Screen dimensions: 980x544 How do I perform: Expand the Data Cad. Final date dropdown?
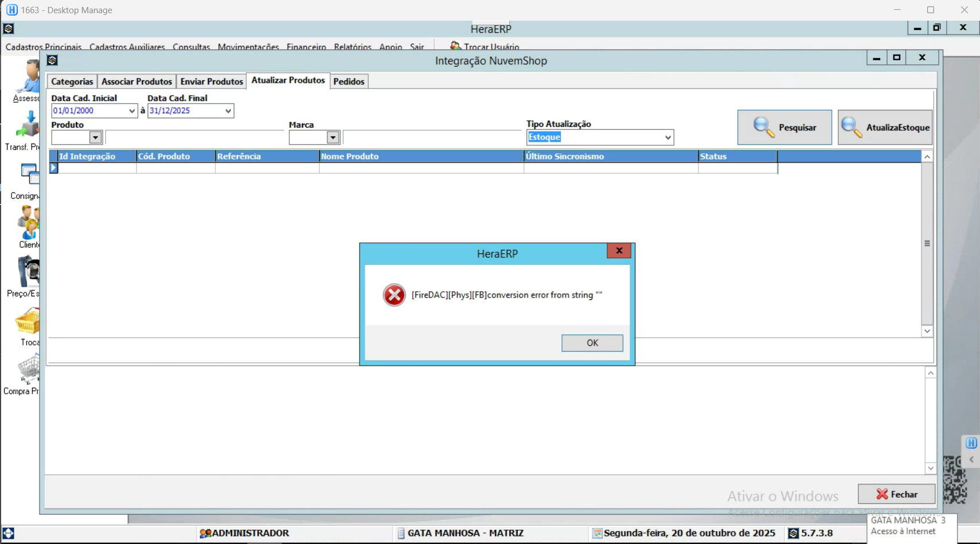tap(228, 111)
